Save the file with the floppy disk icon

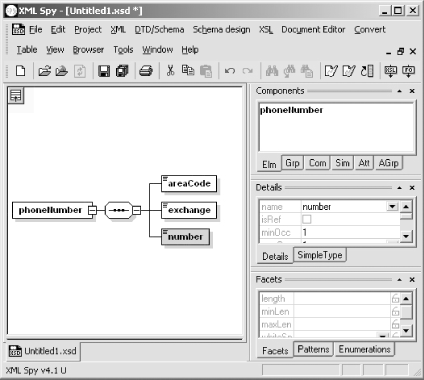104,71
